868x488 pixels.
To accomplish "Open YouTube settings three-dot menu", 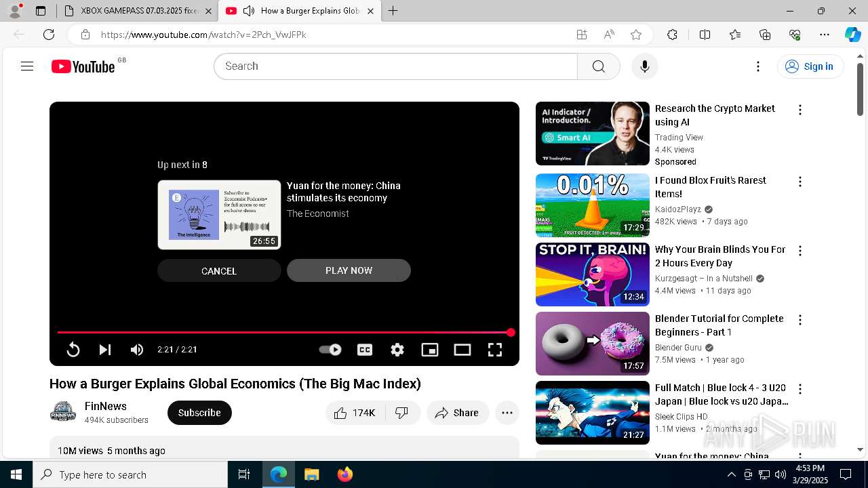I will click(x=758, y=66).
